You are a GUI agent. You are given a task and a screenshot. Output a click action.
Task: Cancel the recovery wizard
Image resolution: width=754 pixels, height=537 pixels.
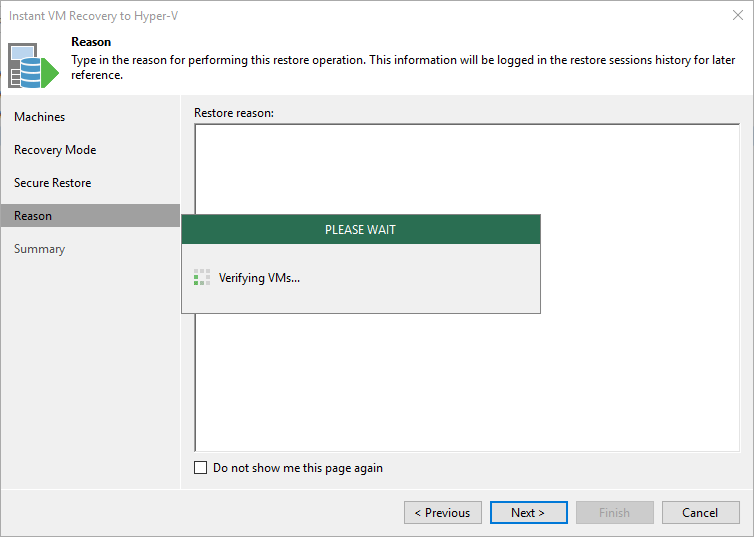[701, 512]
